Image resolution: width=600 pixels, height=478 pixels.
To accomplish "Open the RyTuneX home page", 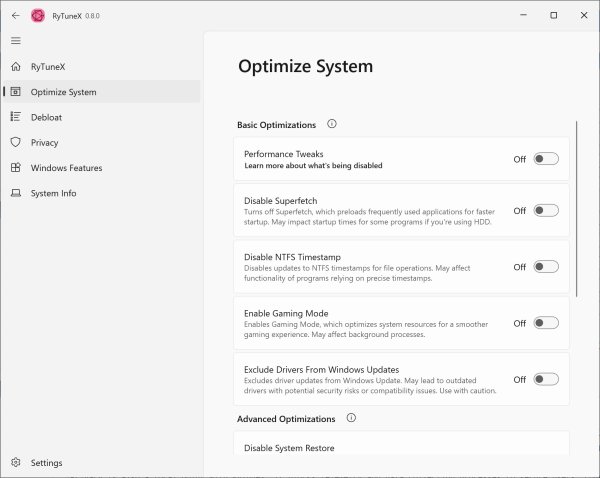I will click(x=48, y=66).
